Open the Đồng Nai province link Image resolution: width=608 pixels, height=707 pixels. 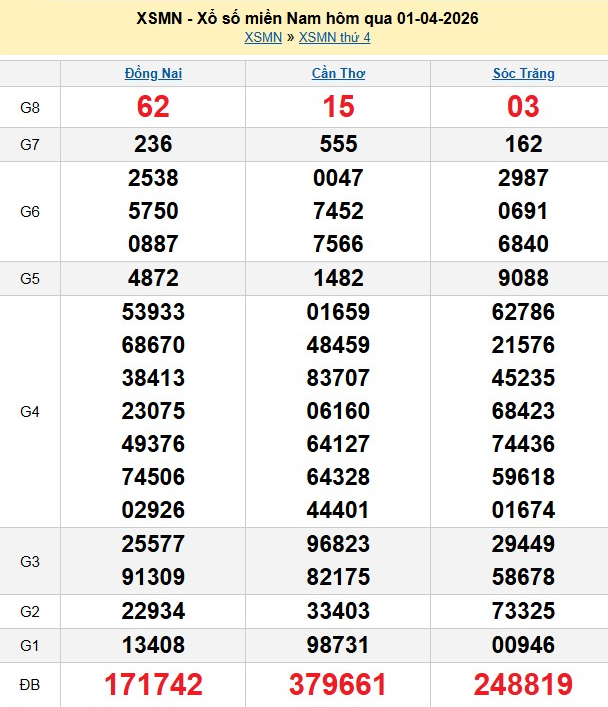coord(153,73)
